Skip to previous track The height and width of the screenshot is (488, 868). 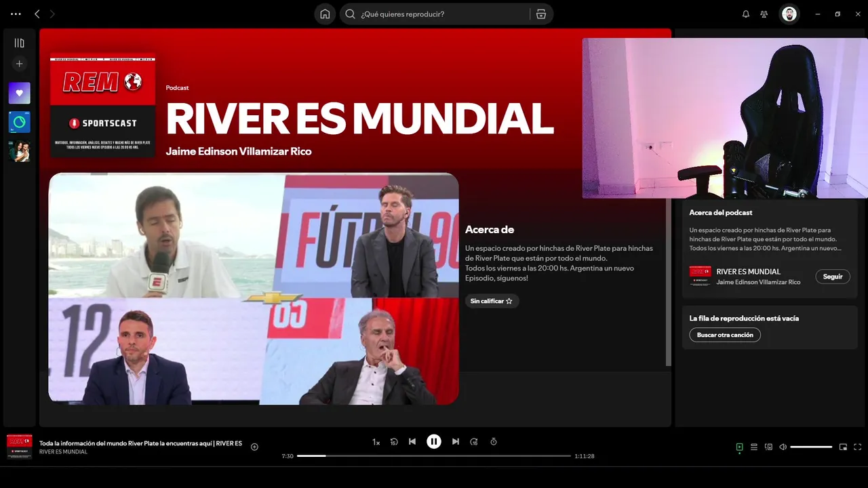tap(412, 442)
